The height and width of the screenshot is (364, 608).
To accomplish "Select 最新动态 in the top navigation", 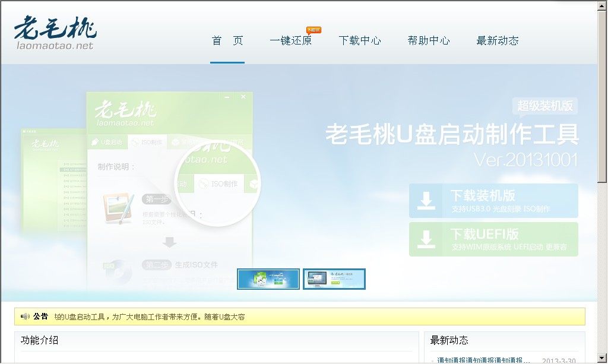I will coord(498,41).
